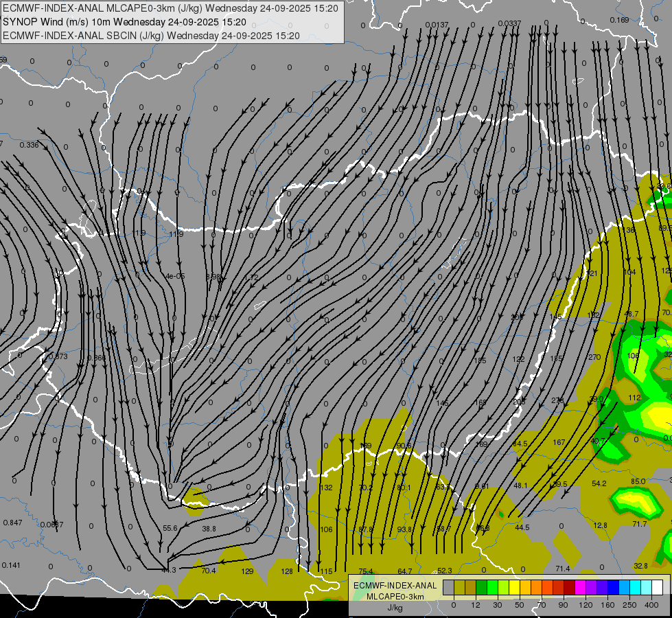Click the map value 87.8
The image size is (672, 618).
[366, 529]
